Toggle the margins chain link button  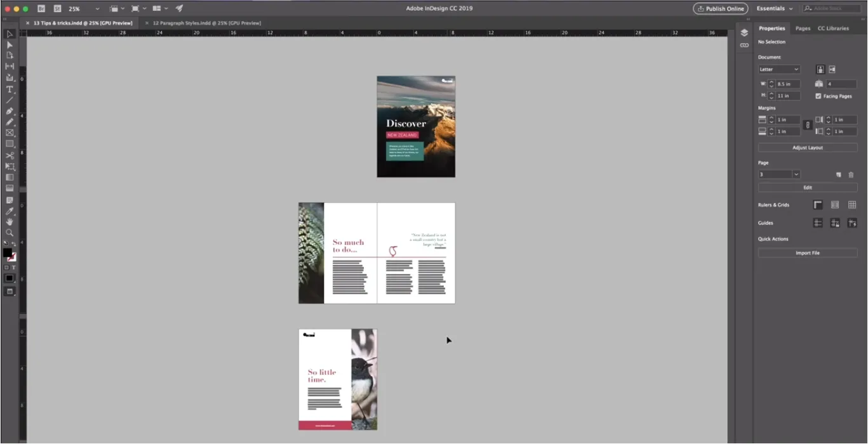[808, 125]
